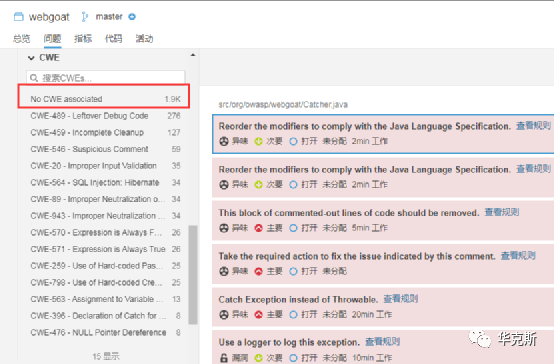
Task: Open 查看规则 for first Reorder modifiers issue
Action: click(533, 125)
